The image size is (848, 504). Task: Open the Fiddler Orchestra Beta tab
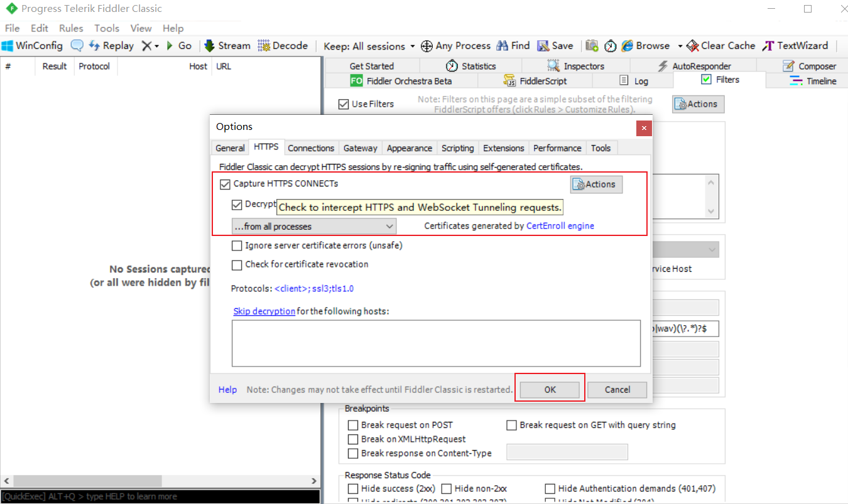[x=401, y=81]
